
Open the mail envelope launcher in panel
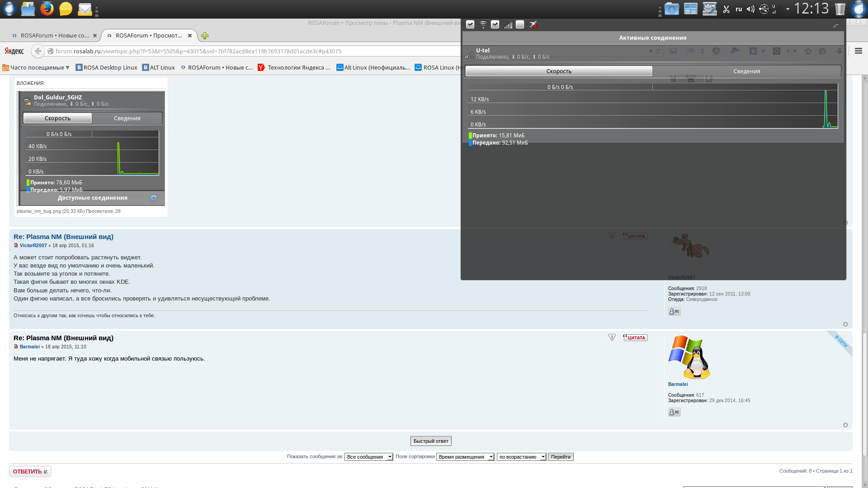[x=85, y=9]
